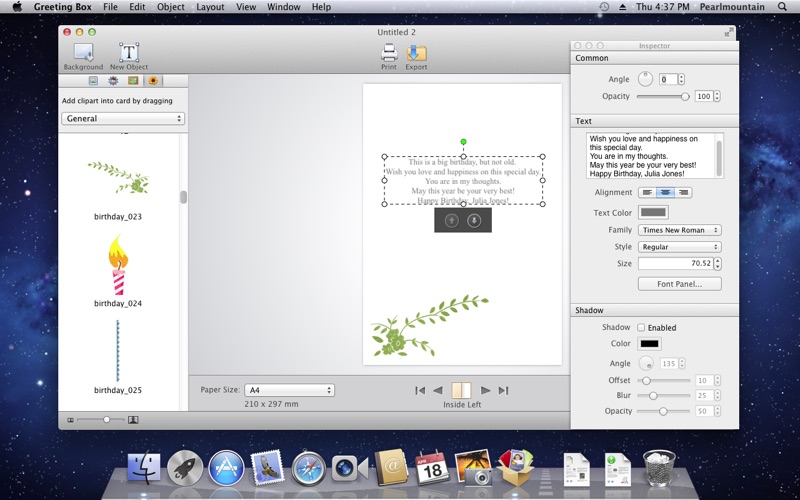Open the Font Panel... button
800x500 pixels.
(680, 284)
